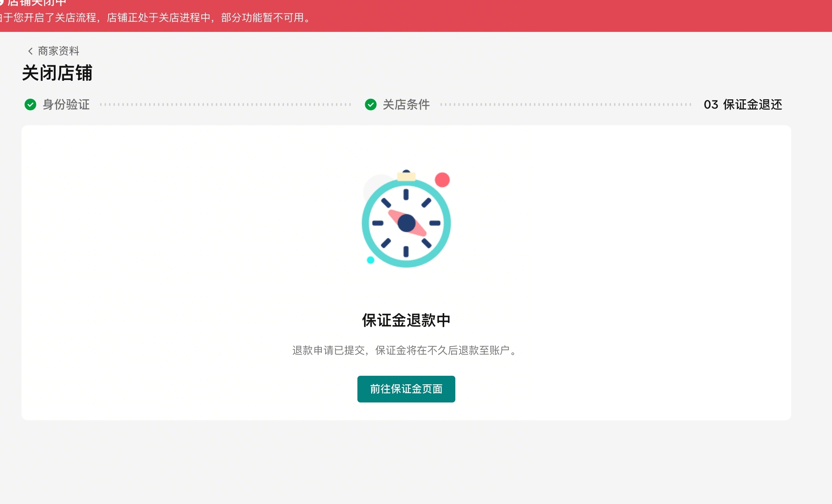The height and width of the screenshot is (504, 832).
Task: Select the 关店条件 step label
Action: [x=406, y=105]
